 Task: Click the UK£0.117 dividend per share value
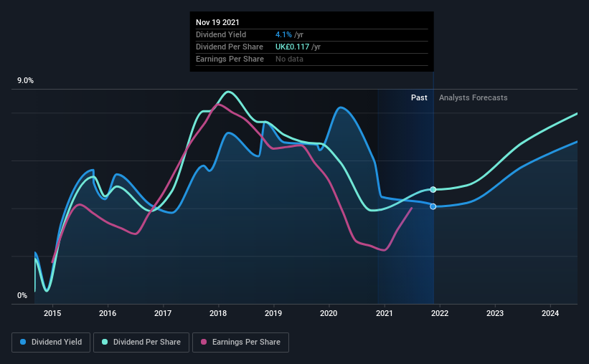tap(292, 47)
